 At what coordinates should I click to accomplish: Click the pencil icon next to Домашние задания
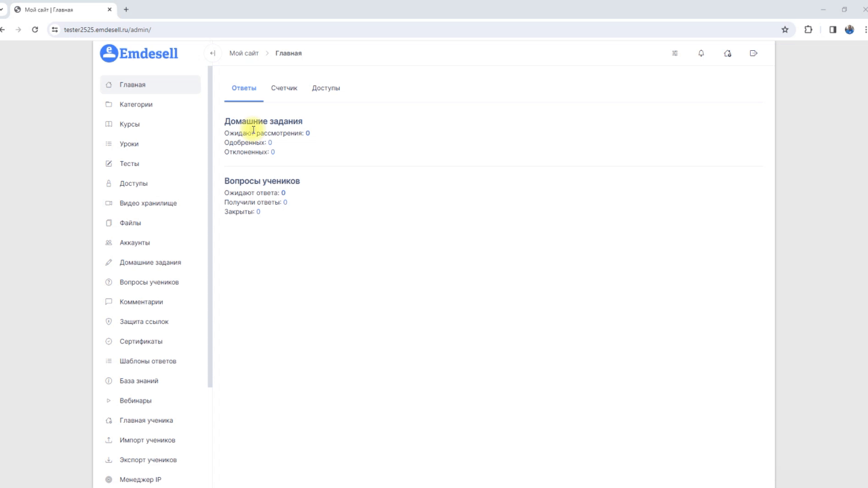pos(108,262)
